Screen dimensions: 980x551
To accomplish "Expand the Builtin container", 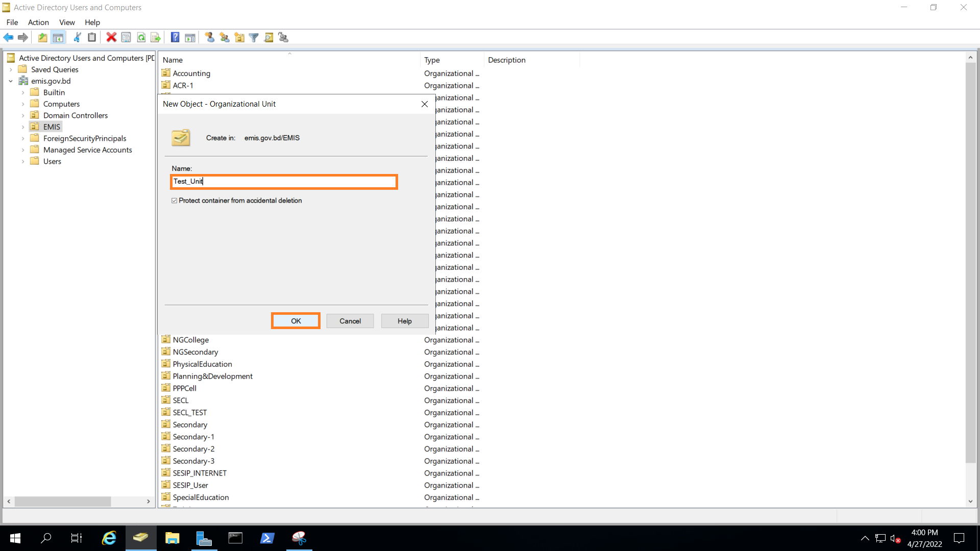I will click(23, 93).
